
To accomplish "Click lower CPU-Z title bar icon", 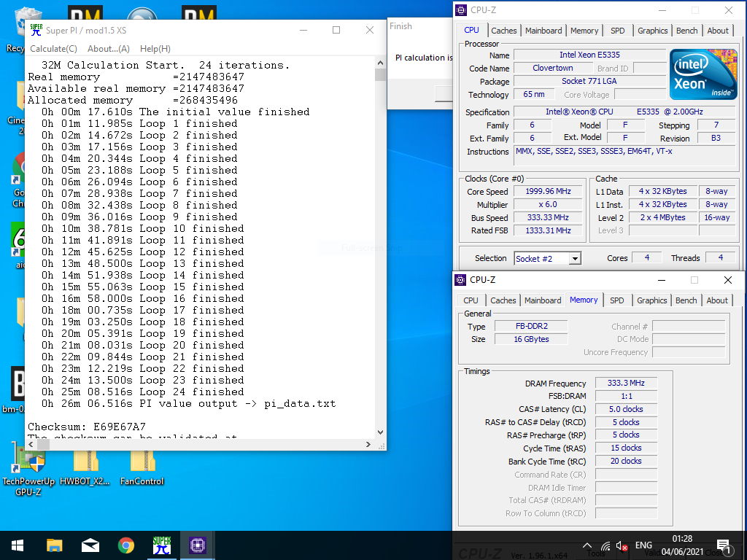I will 460,280.
